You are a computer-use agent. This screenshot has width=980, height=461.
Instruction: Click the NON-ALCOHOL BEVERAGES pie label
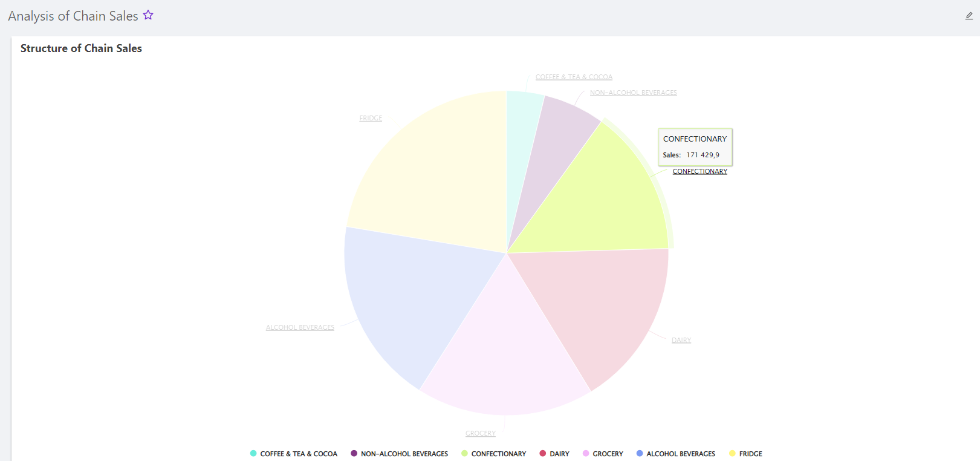pyautogui.click(x=633, y=93)
